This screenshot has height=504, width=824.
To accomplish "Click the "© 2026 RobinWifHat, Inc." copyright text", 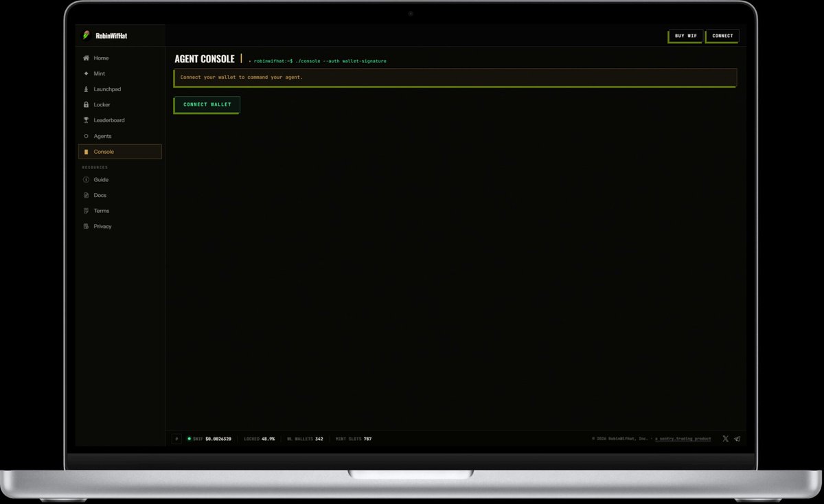I will click(619, 439).
